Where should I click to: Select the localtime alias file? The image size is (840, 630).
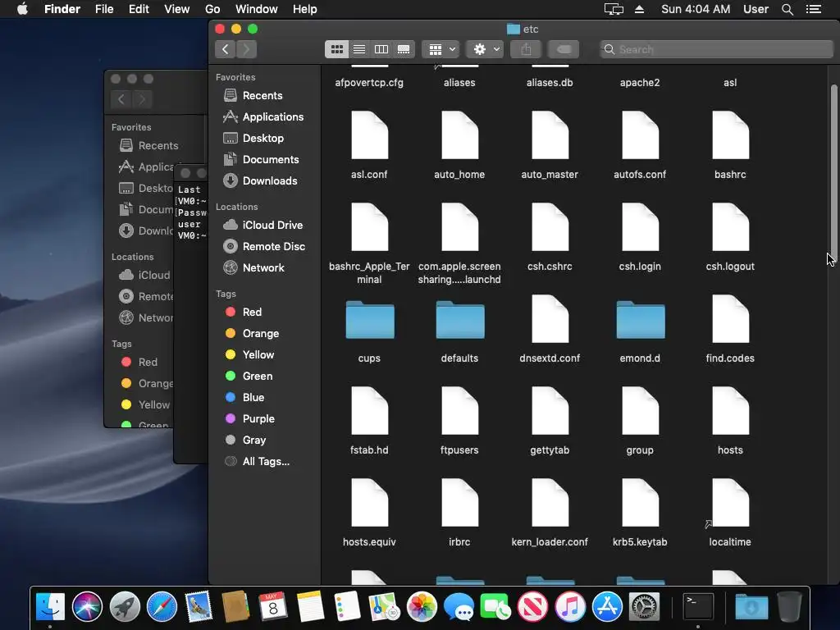point(730,503)
